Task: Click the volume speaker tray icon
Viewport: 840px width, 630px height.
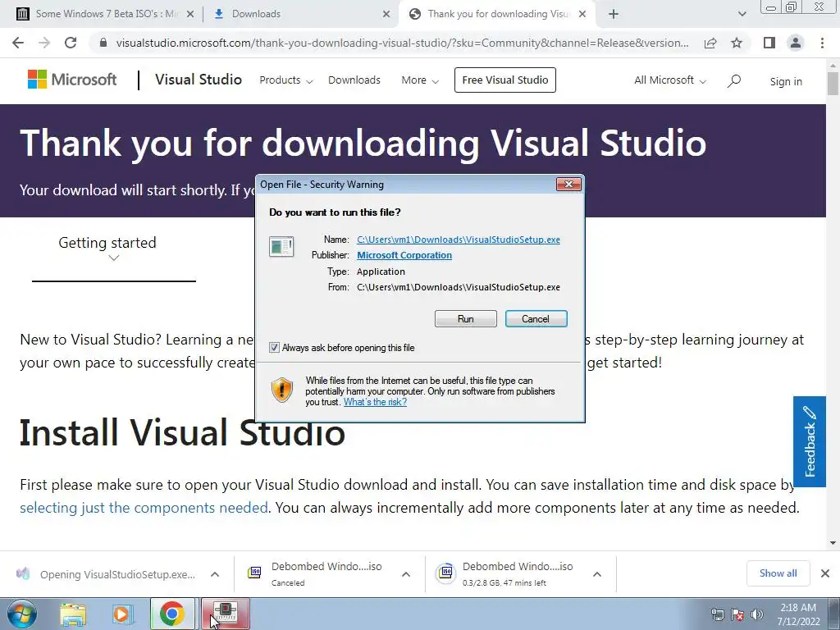Action: pos(757,615)
